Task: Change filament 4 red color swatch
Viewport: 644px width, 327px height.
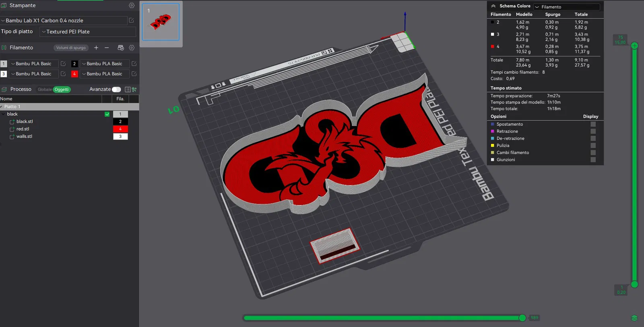Action: coord(74,74)
